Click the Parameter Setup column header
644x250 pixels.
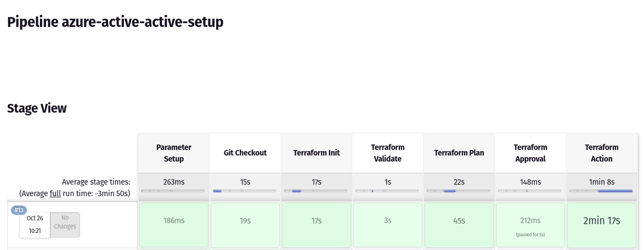tap(174, 153)
